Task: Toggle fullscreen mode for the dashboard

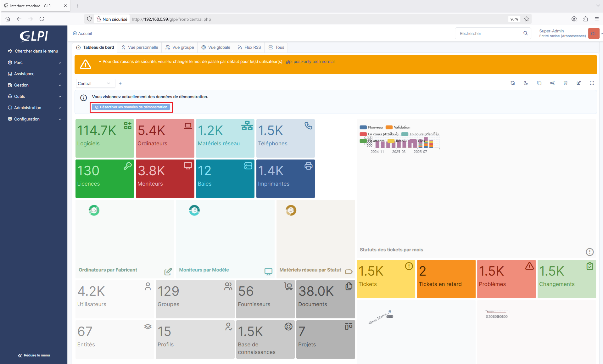Action: (592, 83)
